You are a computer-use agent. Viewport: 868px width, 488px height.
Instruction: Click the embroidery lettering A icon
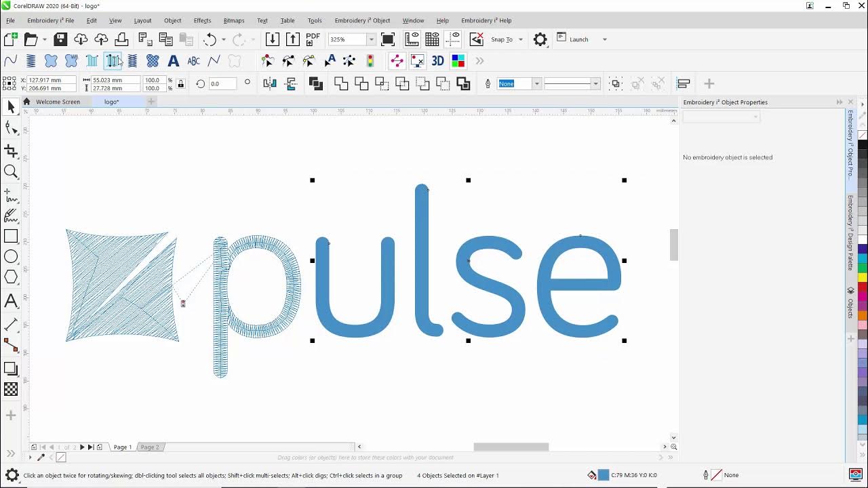click(x=173, y=61)
